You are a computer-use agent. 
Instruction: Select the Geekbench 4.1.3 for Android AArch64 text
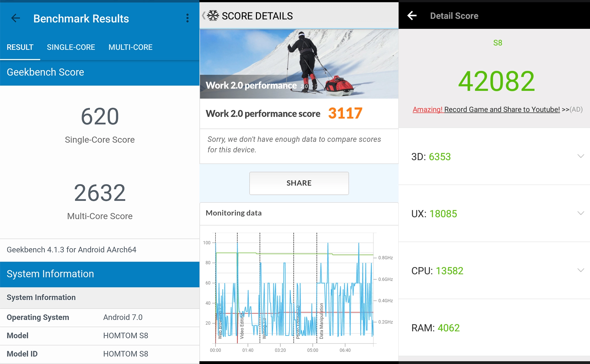coord(71,250)
